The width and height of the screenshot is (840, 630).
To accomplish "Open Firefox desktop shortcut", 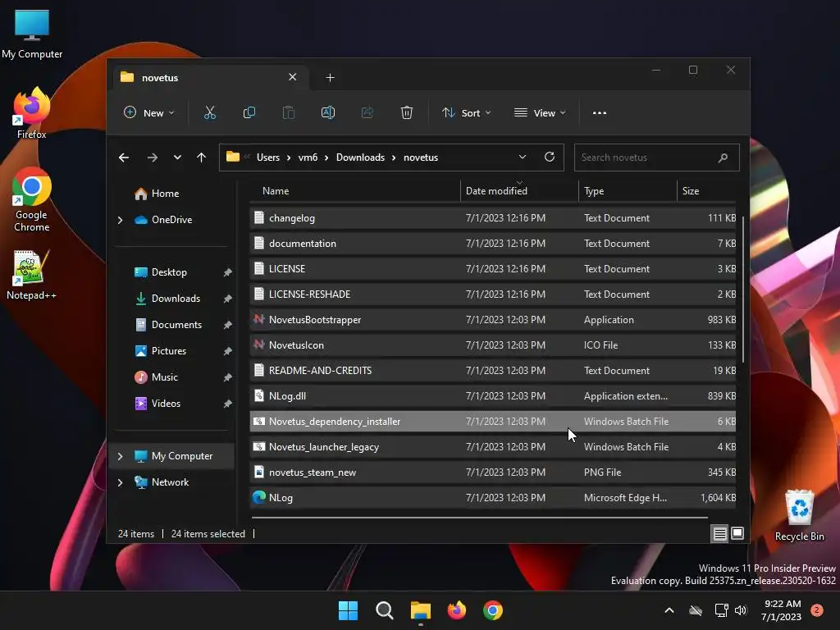I will (32, 113).
